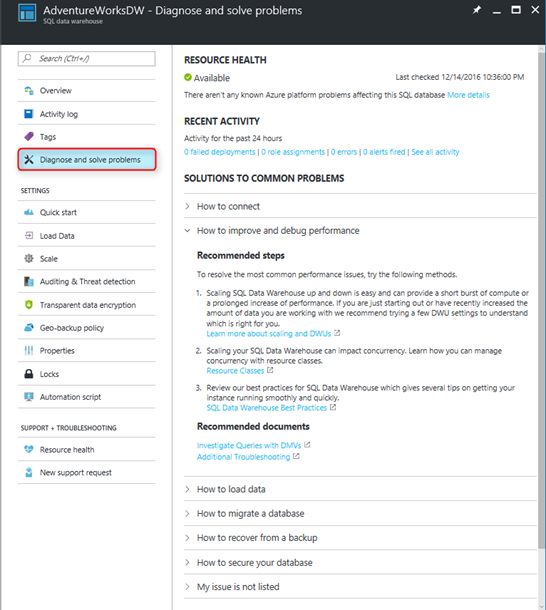Screen dimensions: 546x610
Task: Expand How to recover from a backup
Action: pyautogui.click(x=360, y=538)
